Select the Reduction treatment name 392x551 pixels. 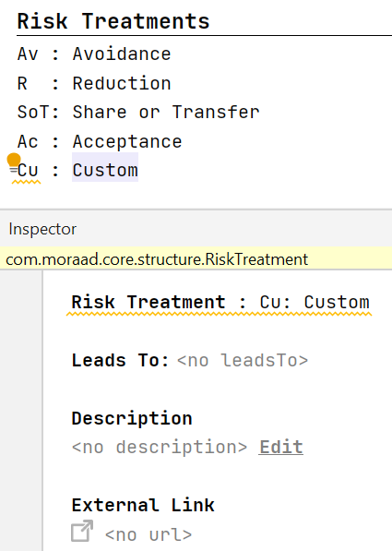[122, 84]
